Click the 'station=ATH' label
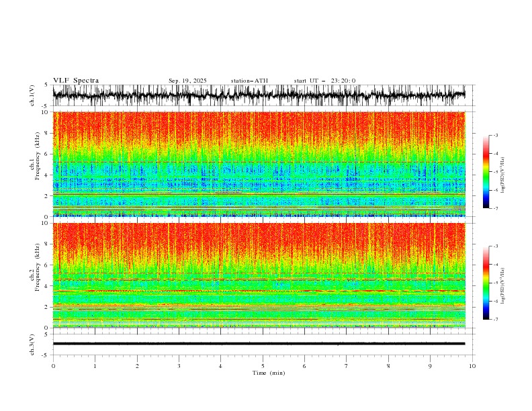Screen dimensions: 532x411 point(249,81)
